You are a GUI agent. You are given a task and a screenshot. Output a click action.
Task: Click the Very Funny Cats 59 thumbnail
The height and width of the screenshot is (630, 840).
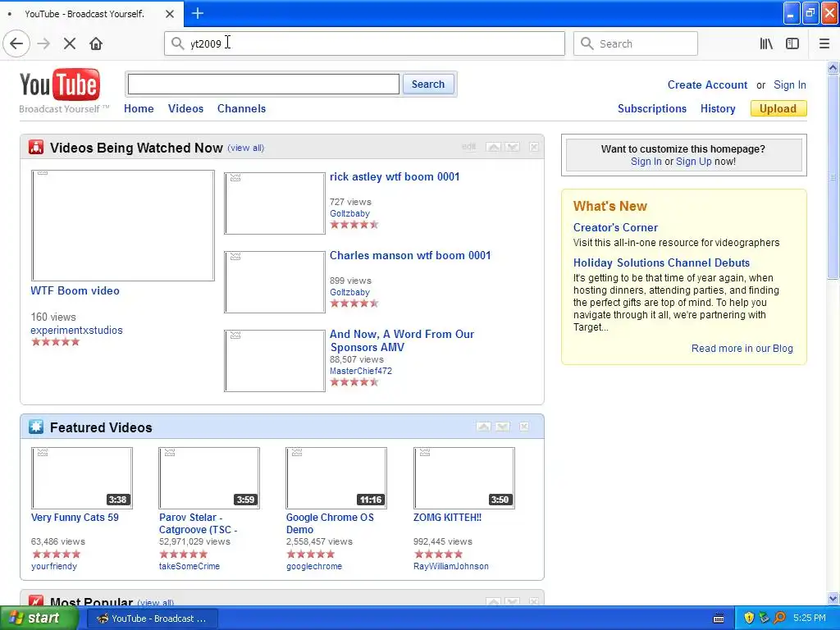pyautogui.click(x=82, y=478)
